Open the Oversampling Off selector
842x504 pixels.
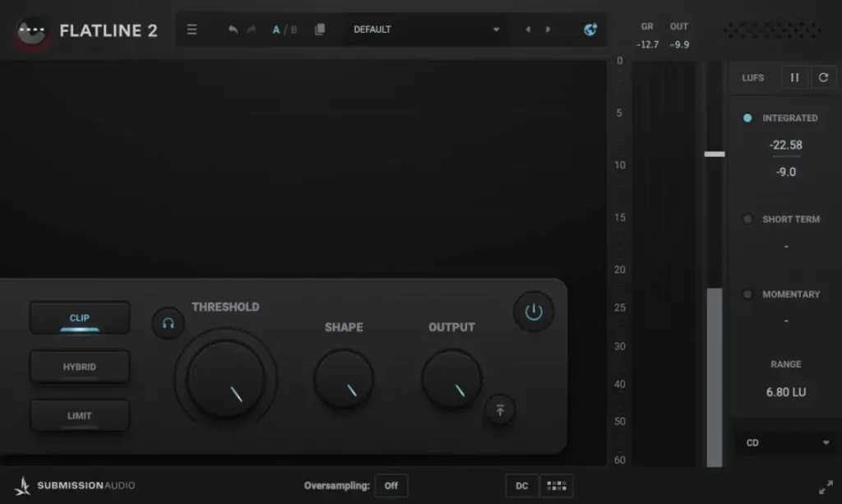tap(391, 486)
